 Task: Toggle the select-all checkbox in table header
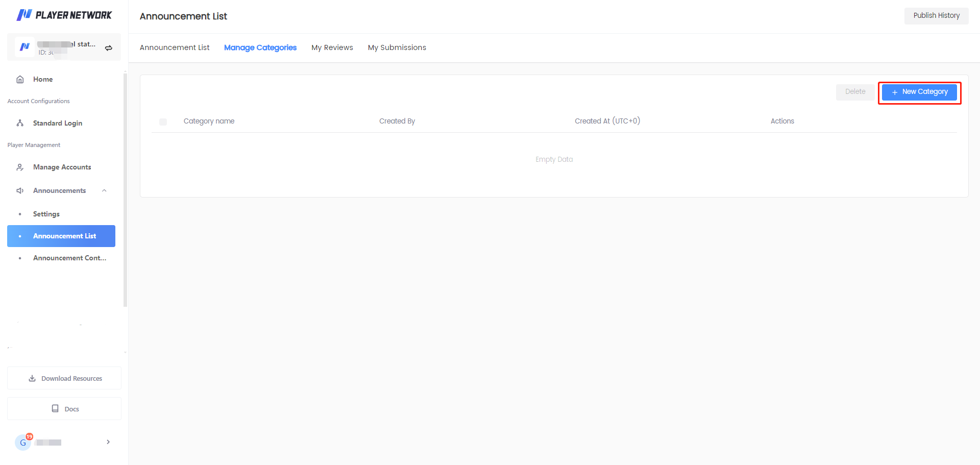[163, 121]
